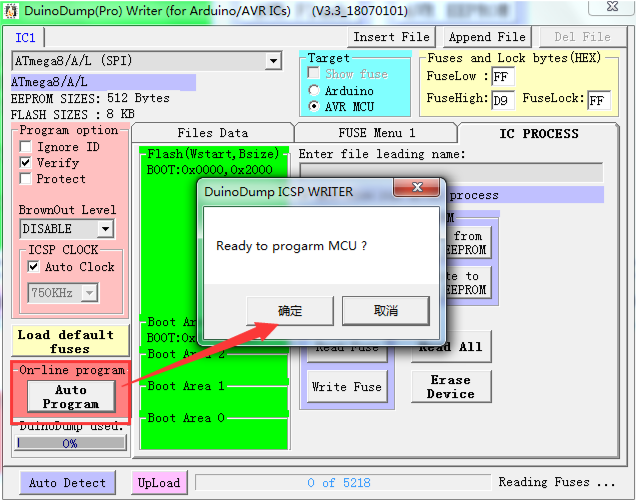Click the FLASH SIZES : 8 KB text

tap(72, 114)
